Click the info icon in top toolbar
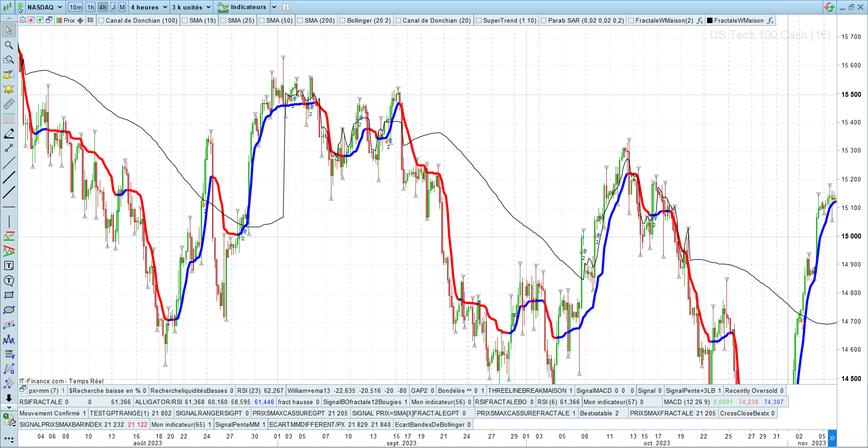 point(286,7)
